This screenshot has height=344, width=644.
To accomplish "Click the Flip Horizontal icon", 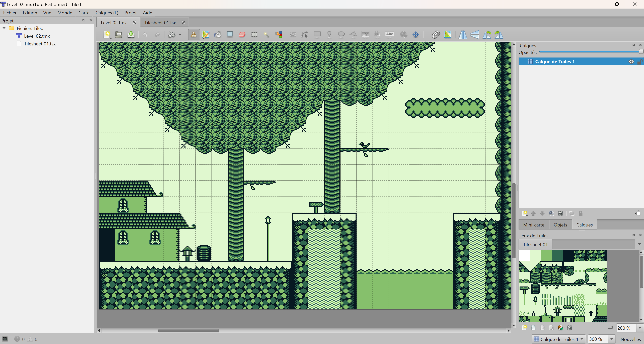I will point(463,35).
